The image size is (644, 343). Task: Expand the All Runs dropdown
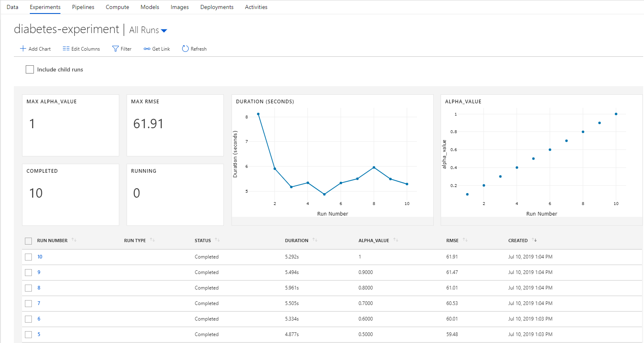pyautogui.click(x=164, y=31)
